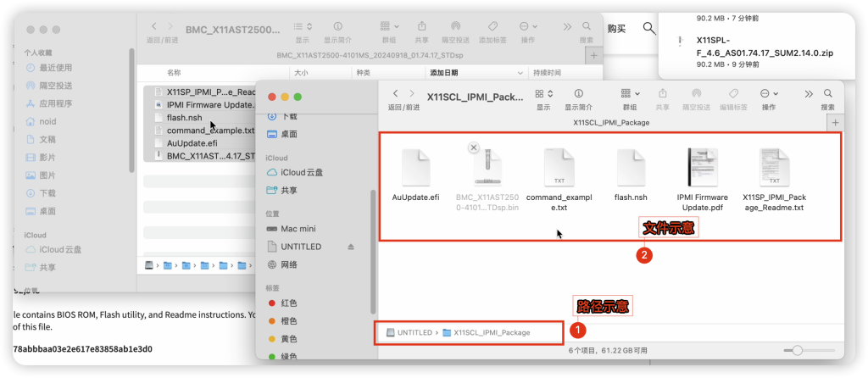Click AirDrop icon in front Finder toolbar

[x=697, y=93]
